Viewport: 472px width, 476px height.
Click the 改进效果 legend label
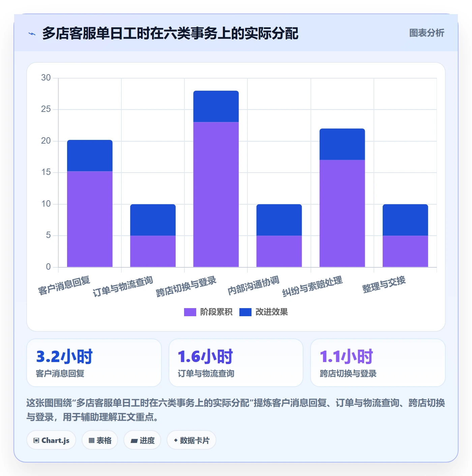pyautogui.click(x=271, y=312)
